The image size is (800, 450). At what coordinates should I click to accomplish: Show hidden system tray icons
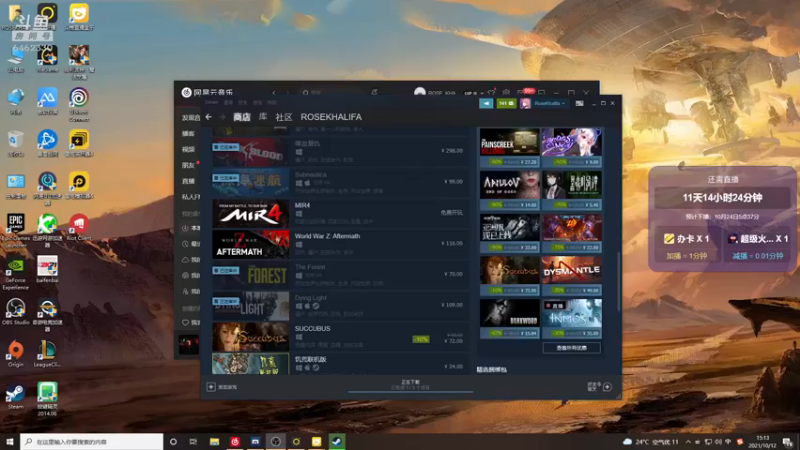coord(688,441)
